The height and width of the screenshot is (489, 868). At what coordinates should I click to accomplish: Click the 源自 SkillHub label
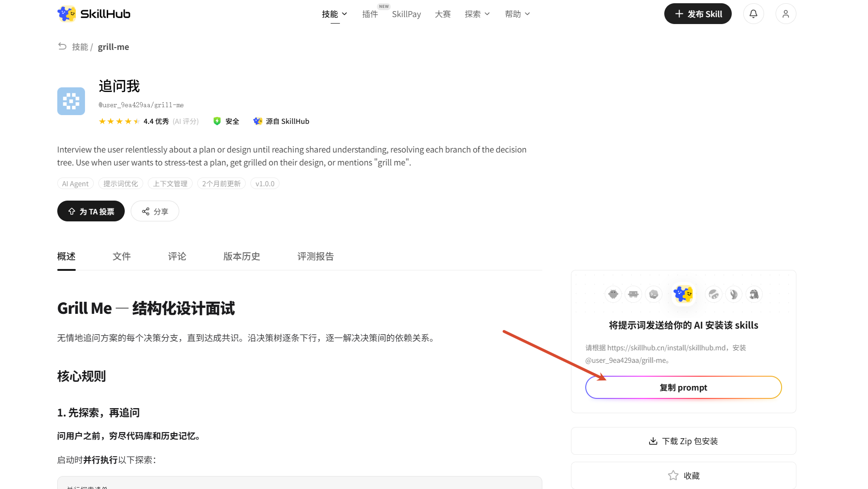(x=287, y=121)
